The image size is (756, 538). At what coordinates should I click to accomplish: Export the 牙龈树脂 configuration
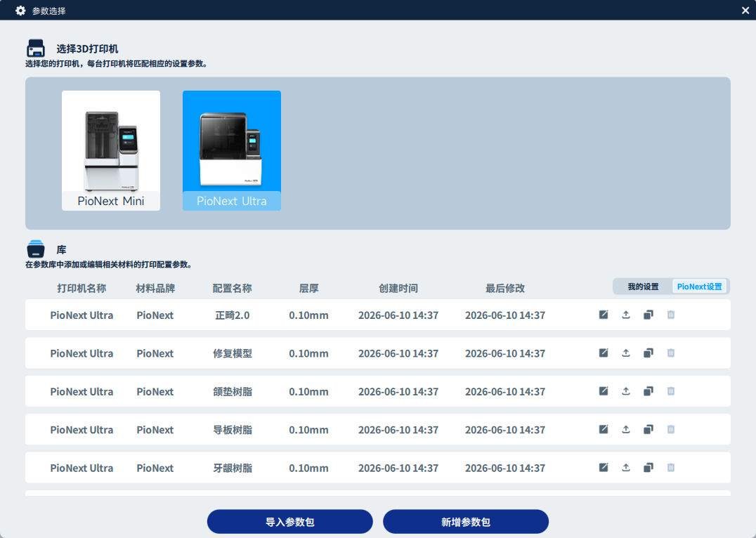[626, 467]
